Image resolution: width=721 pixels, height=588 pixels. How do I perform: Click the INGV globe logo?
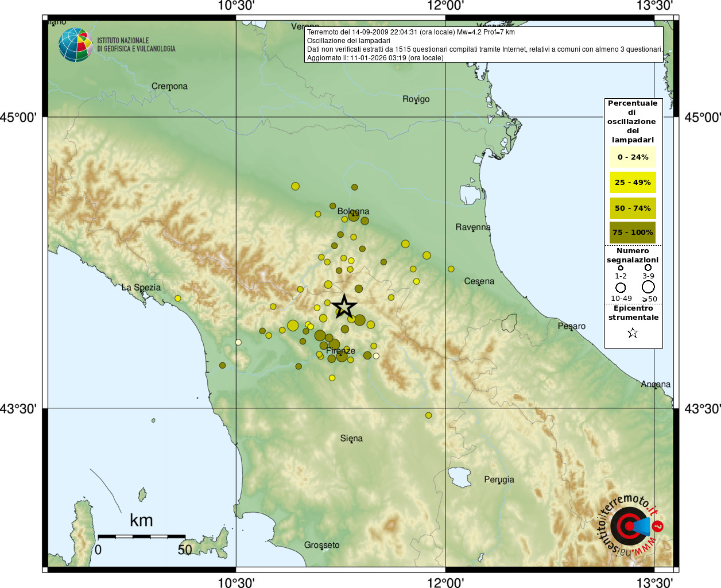coord(75,45)
